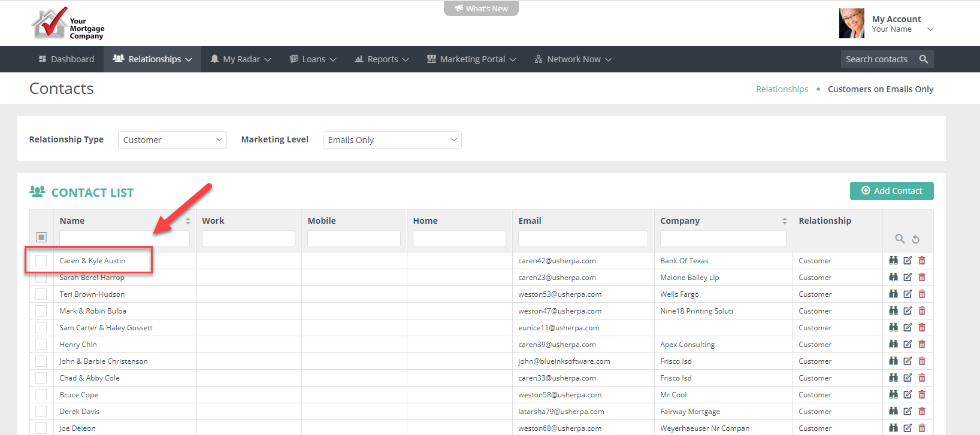Open the Reports menu
Viewport: 980px width, 435px height.
[x=382, y=59]
